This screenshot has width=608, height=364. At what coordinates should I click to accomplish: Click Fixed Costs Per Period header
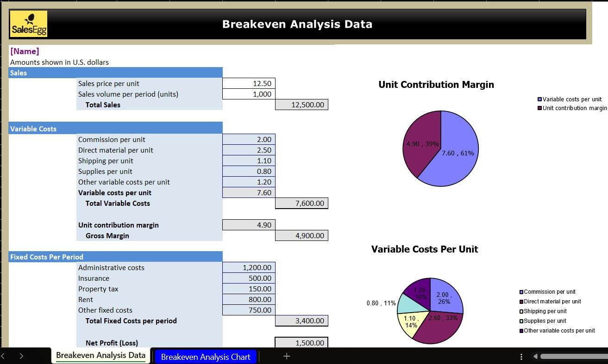coord(115,257)
